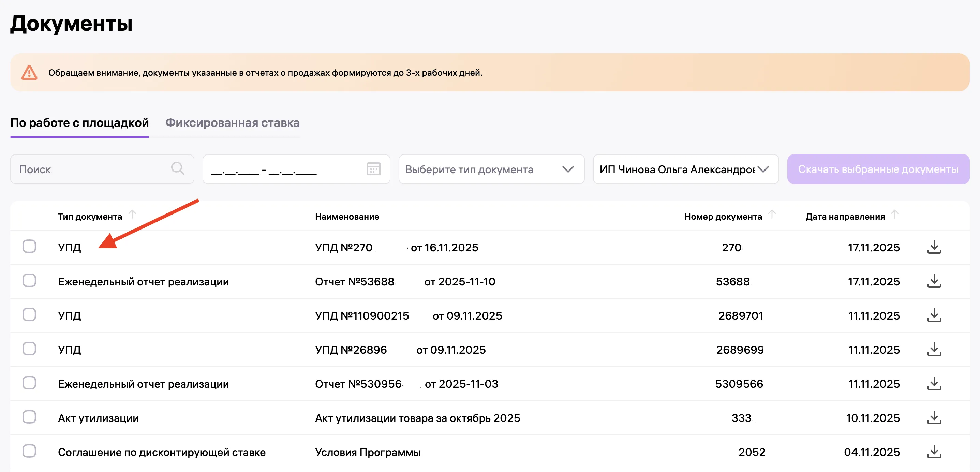Expand the Номер документа sort arrow
Screen dimensions: 980x472
point(772,214)
